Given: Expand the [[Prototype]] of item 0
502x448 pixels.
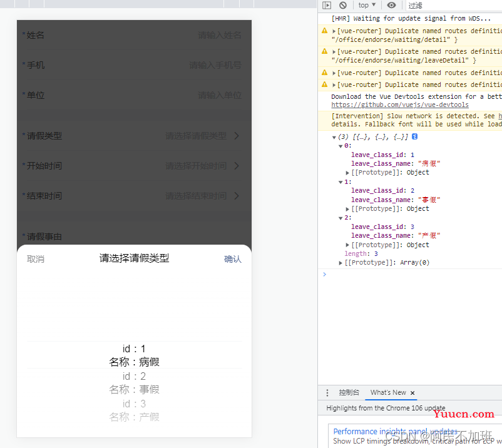Looking at the screenshot, I should [347, 173].
